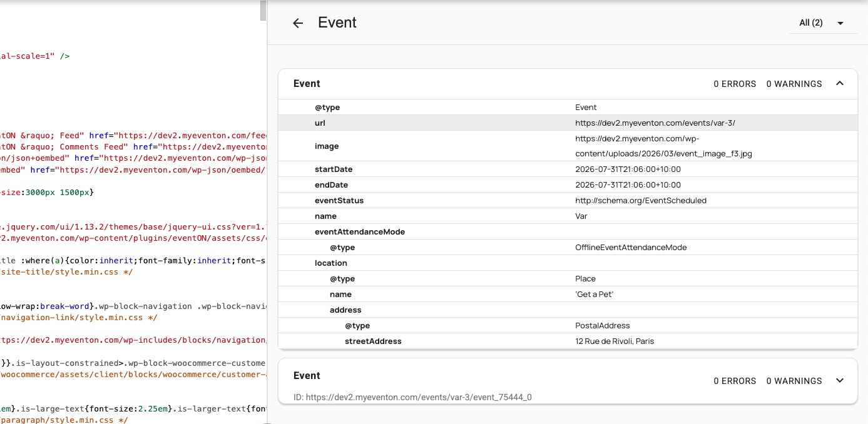
Task: Collapse the first Event card chevron
Action: (x=840, y=84)
